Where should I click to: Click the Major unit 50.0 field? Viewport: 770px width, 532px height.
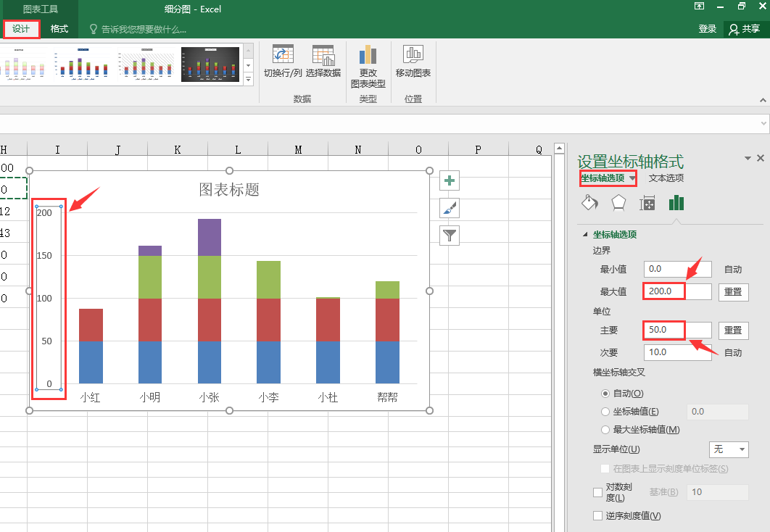678,330
